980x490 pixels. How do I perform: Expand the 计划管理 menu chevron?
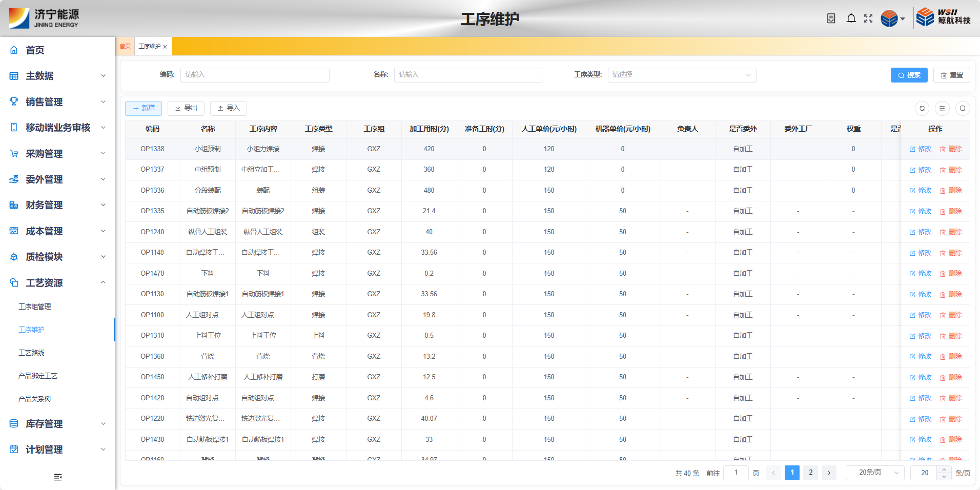(x=103, y=450)
